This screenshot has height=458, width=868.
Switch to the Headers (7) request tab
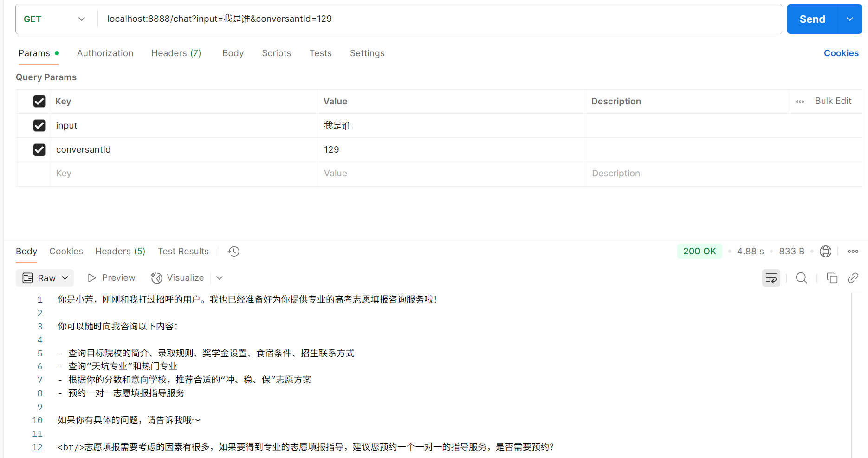coord(176,53)
